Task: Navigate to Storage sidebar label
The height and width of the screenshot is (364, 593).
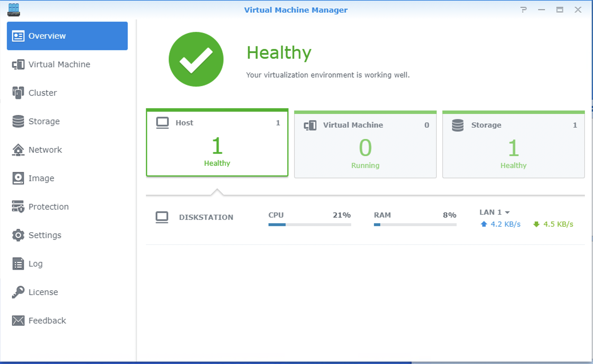Action: tap(44, 122)
